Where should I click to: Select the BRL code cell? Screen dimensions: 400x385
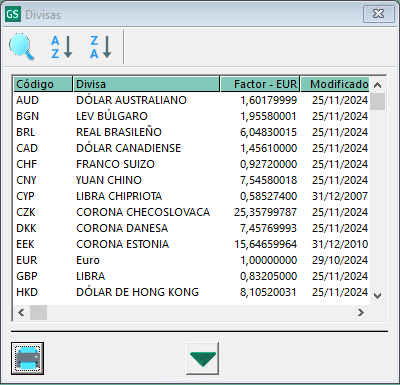[x=26, y=132]
